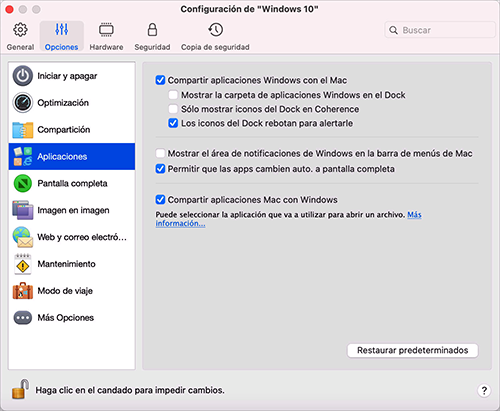Select Compartición label in the sidebar
Viewport: 500px width, 411px height.
pyautogui.click(x=64, y=130)
